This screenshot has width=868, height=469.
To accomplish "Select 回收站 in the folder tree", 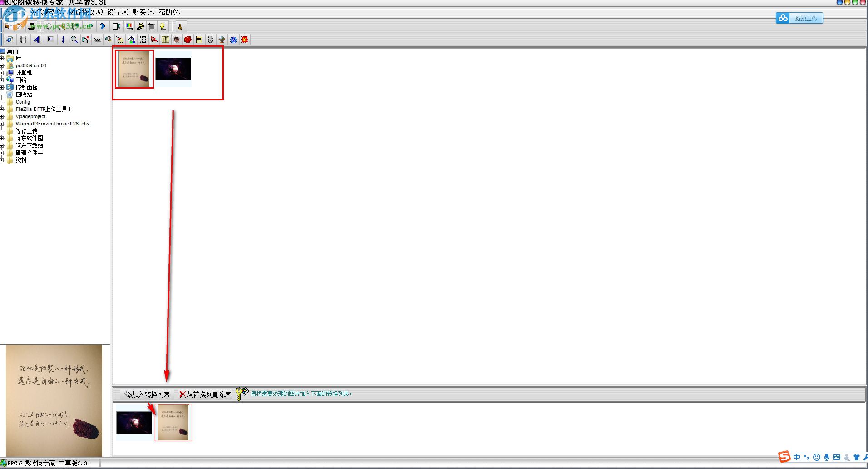I will point(24,95).
